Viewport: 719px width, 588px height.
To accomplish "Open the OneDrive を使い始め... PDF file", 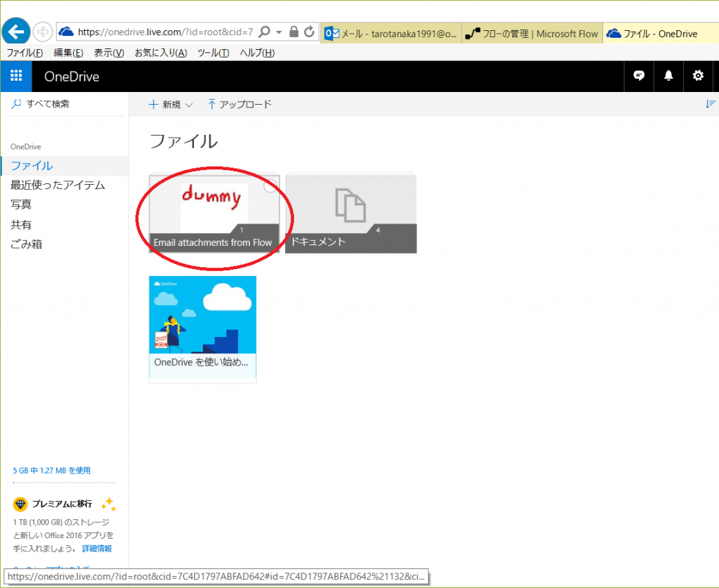I will point(203,329).
